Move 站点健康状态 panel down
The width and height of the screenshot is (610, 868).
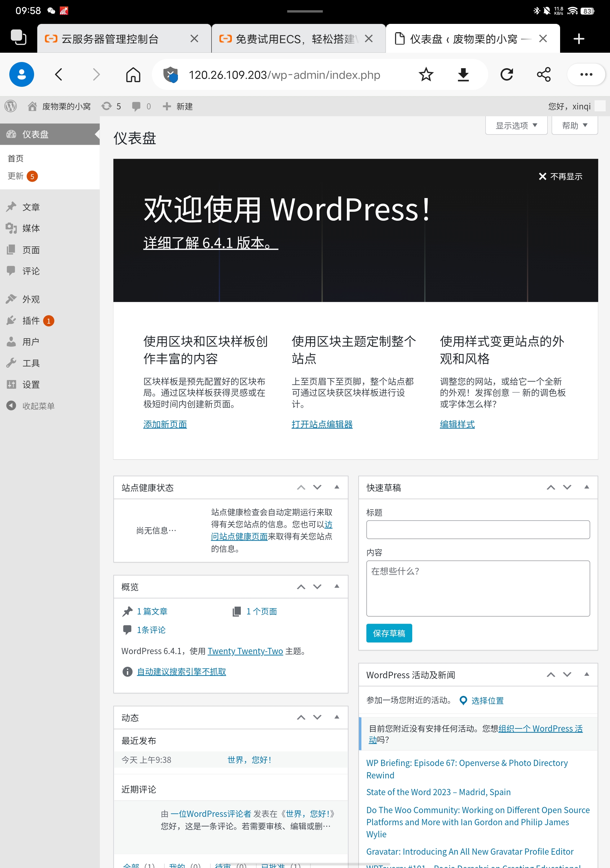(x=317, y=487)
